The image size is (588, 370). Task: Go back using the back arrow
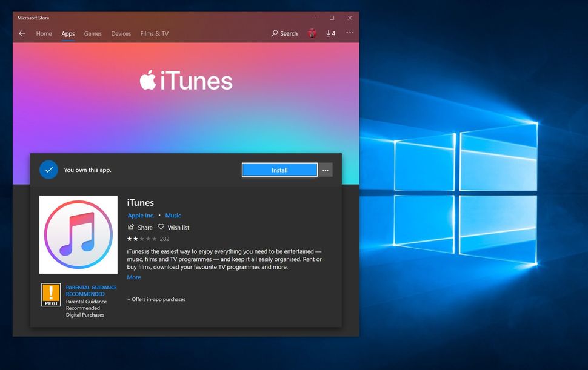[x=22, y=33]
